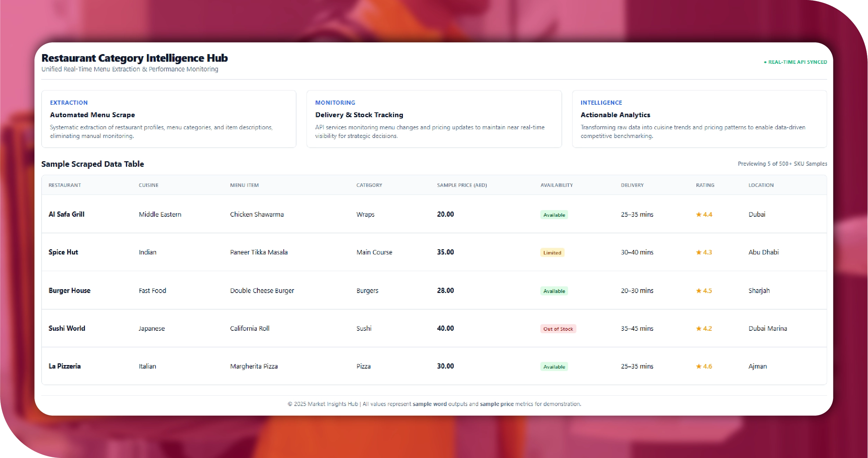Click the Availability column header
The height and width of the screenshot is (458, 868).
[556, 185]
